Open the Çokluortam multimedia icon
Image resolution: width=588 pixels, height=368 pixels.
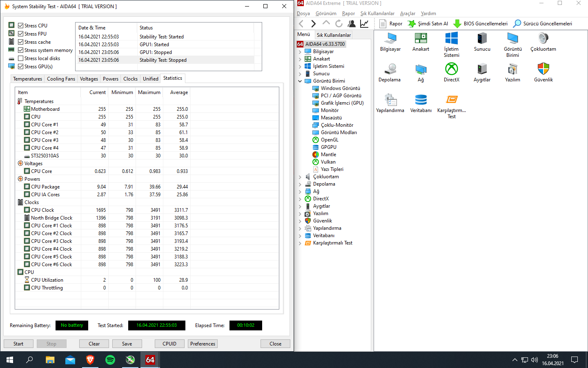pyautogui.click(x=543, y=42)
